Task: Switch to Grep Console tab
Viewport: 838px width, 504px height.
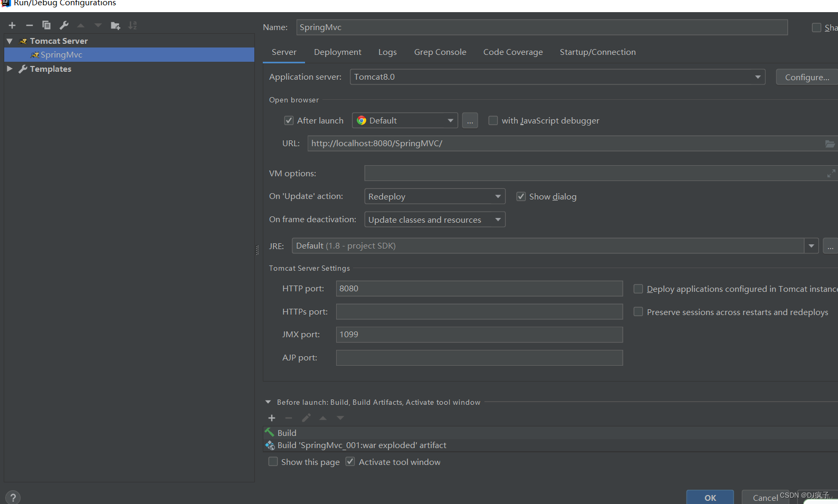Action: pos(440,52)
